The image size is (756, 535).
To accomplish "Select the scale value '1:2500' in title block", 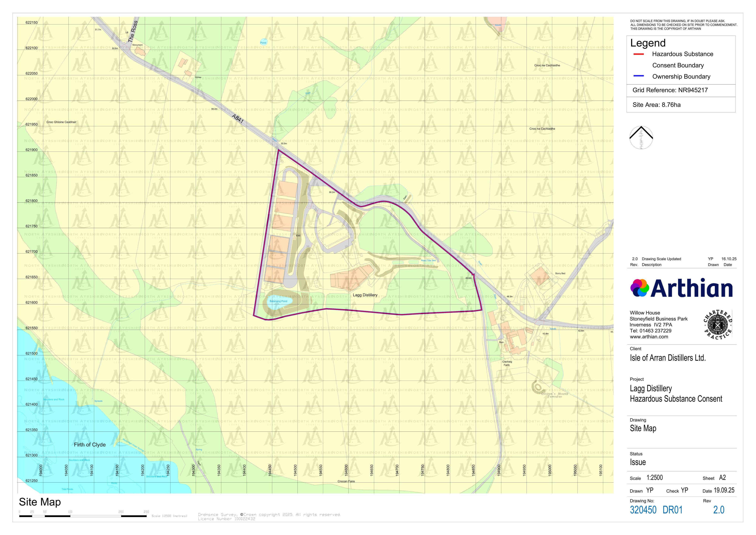I will [655, 478].
